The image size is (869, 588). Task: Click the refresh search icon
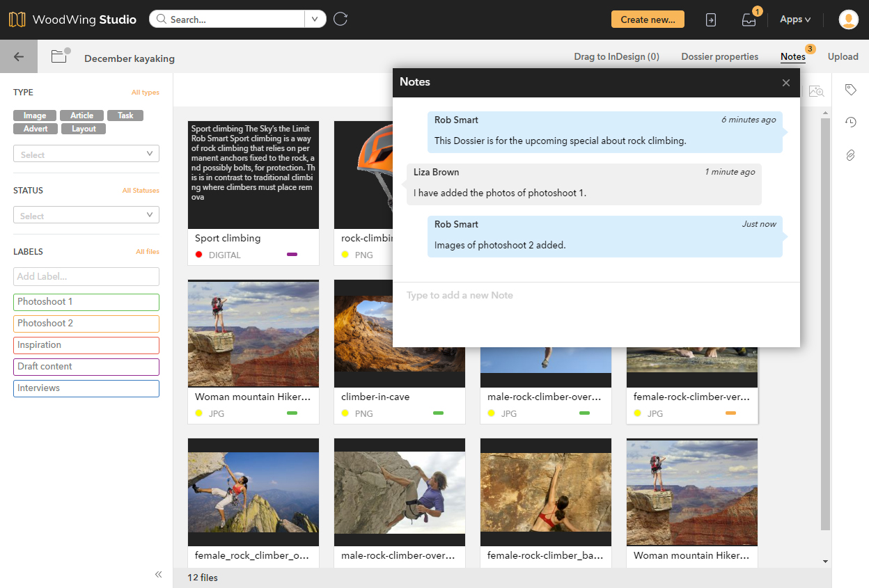340,19
